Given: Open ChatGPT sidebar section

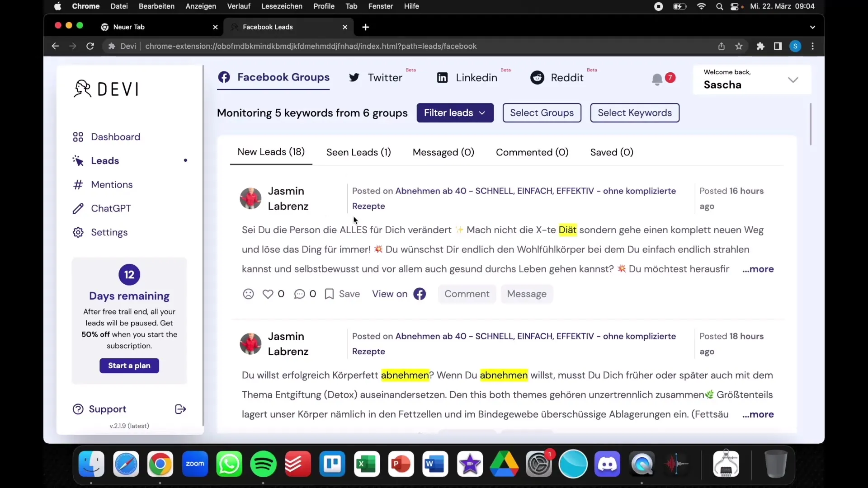Looking at the screenshot, I should click(111, 208).
